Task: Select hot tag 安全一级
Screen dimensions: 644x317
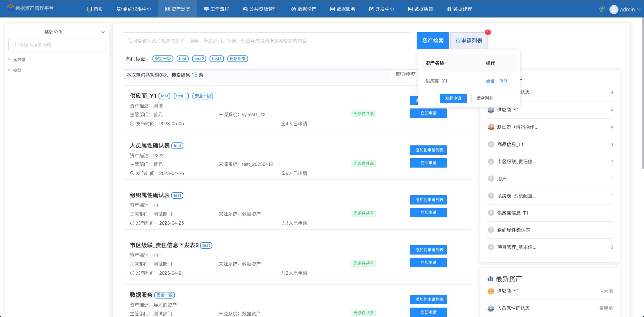Action: tap(163, 59)
